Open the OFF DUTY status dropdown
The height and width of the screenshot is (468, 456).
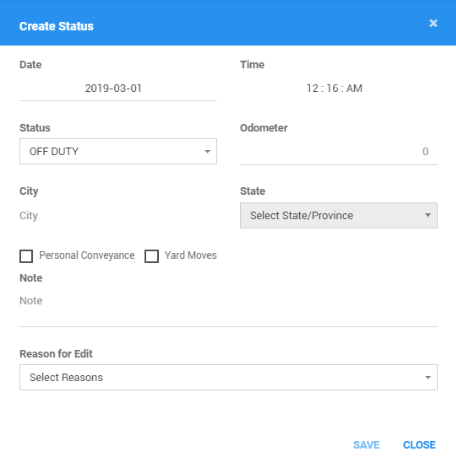point(118,151)
